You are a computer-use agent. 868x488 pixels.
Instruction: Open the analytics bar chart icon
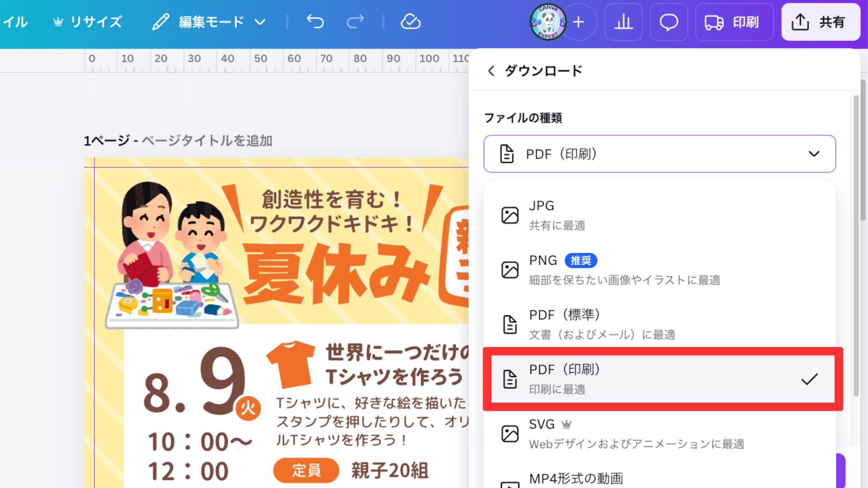coord(623,22)
